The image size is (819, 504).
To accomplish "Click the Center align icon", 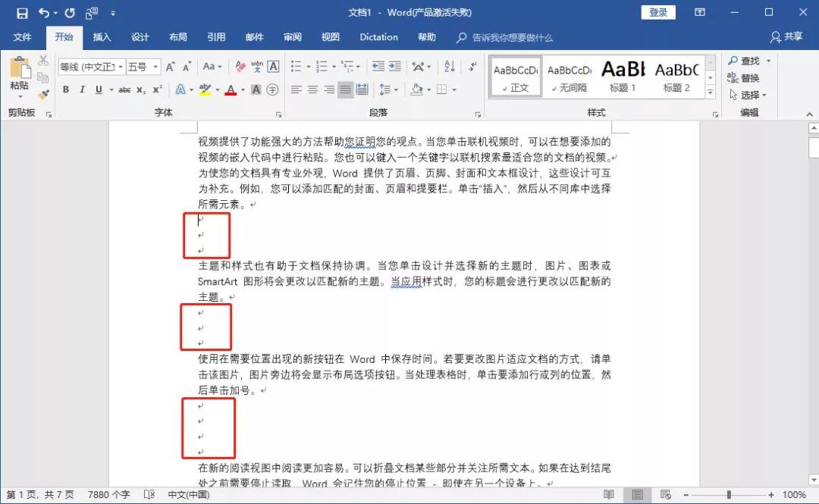I will (x=312, y=89).
